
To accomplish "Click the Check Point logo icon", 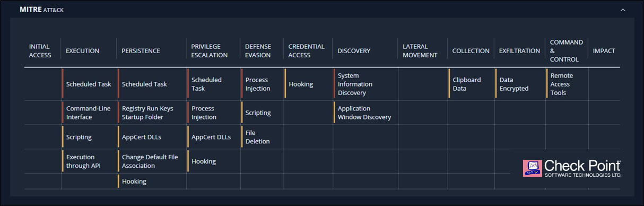I will point(532,168).
